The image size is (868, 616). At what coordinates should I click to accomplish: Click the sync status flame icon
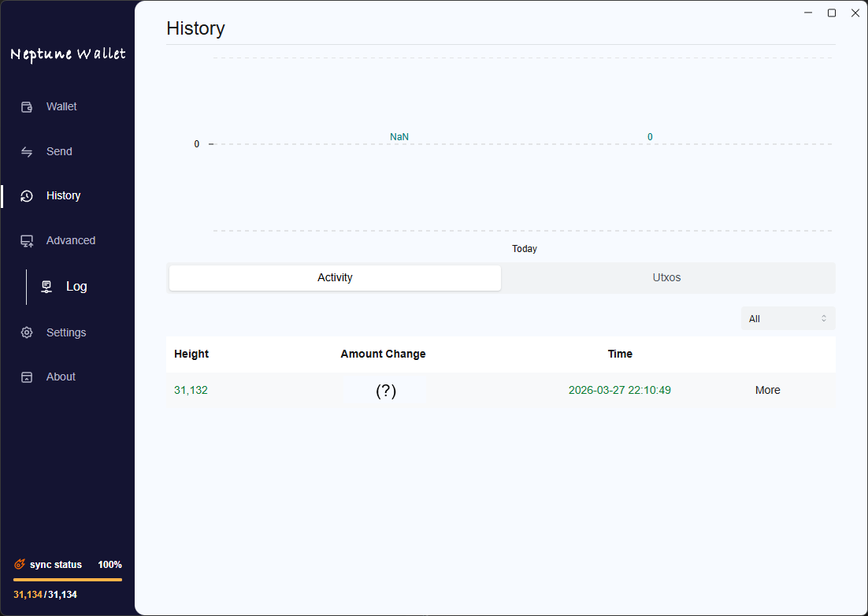click(20, 564)
